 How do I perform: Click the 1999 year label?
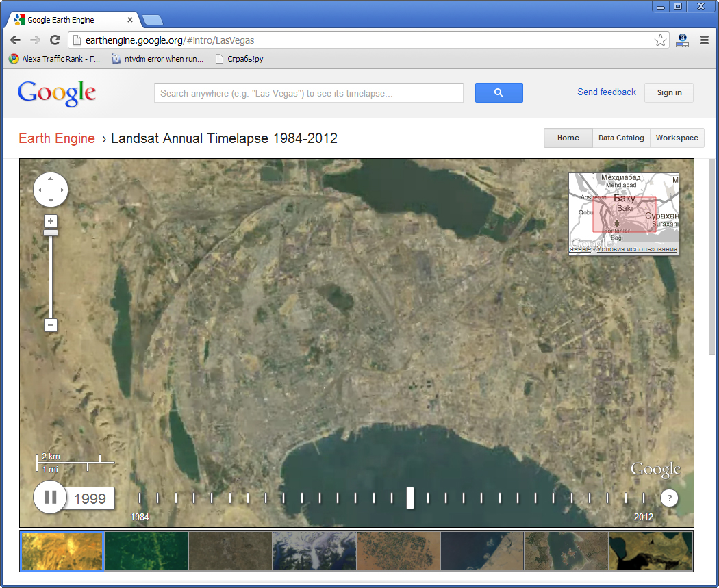(x=90, y=498)
